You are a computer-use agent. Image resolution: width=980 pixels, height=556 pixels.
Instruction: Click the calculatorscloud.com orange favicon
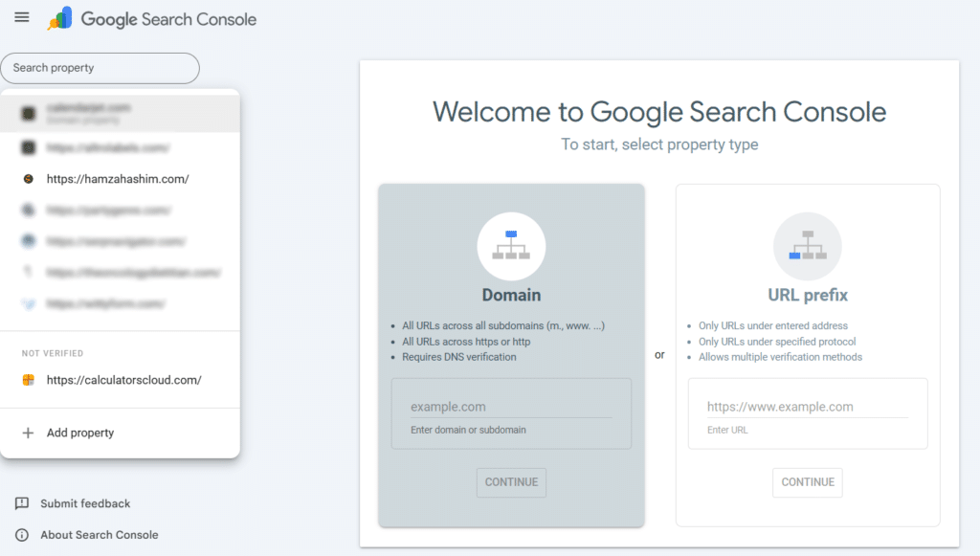[28, 380]
